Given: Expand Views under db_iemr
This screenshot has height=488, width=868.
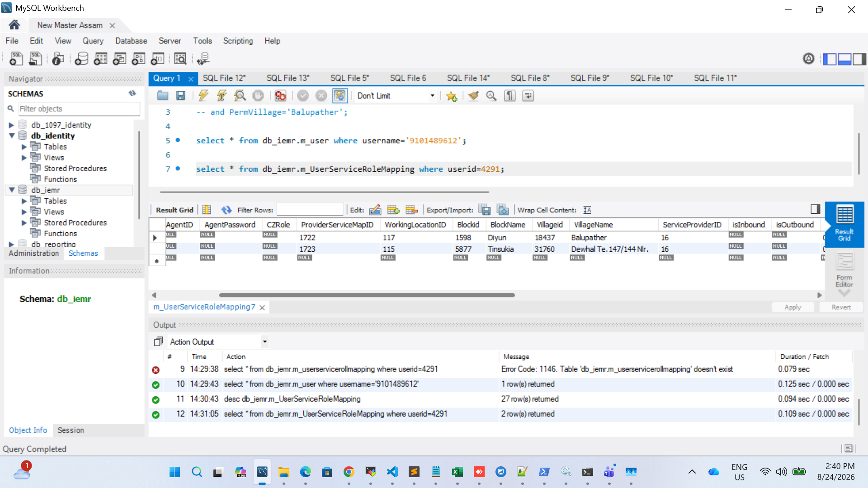Looking at the screenshot, I should [24, 212].
